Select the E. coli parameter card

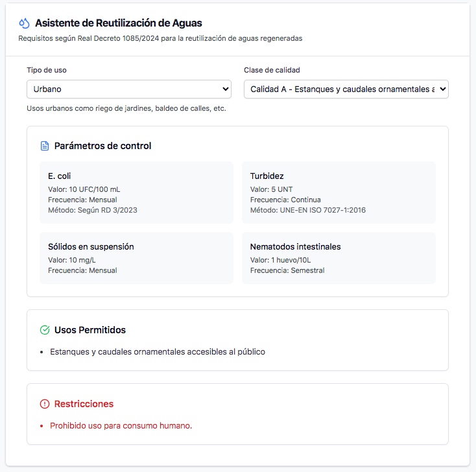(x=137, y=193)
